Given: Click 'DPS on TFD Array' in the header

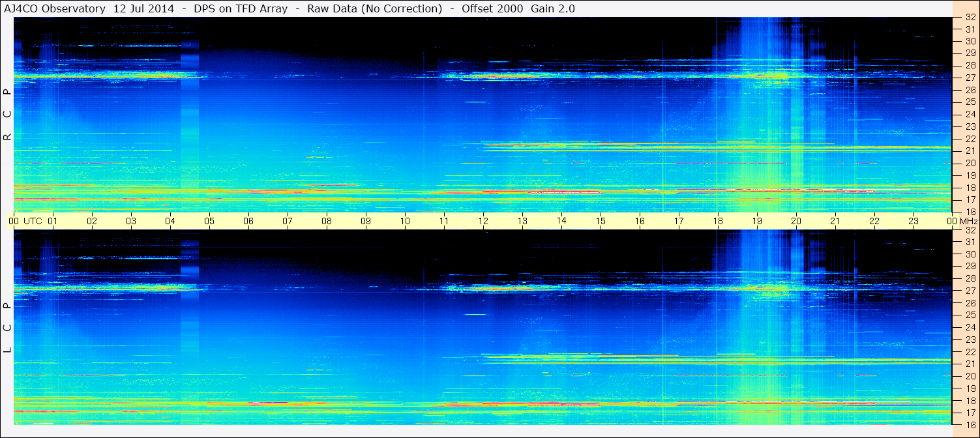Looking at the screenshot, I should tap(241, 9).
